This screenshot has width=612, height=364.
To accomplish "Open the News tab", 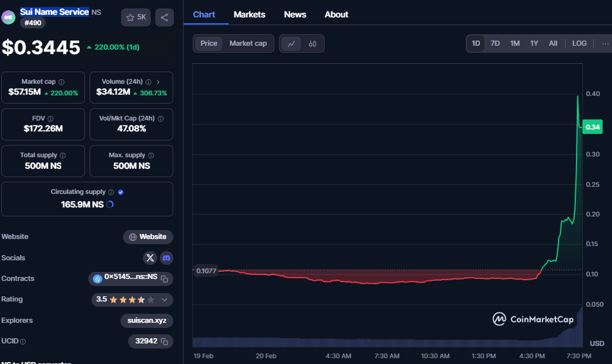I will [295, 14].
